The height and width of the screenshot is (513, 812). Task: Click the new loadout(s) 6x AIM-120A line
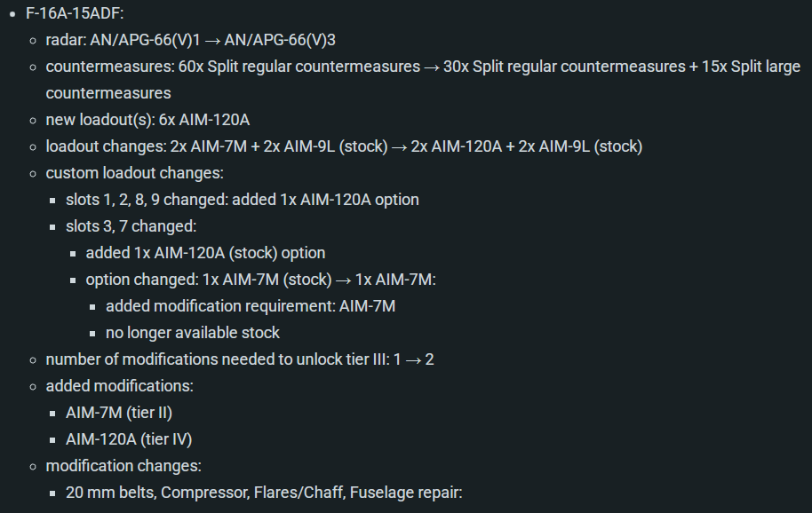coord(147,120)
